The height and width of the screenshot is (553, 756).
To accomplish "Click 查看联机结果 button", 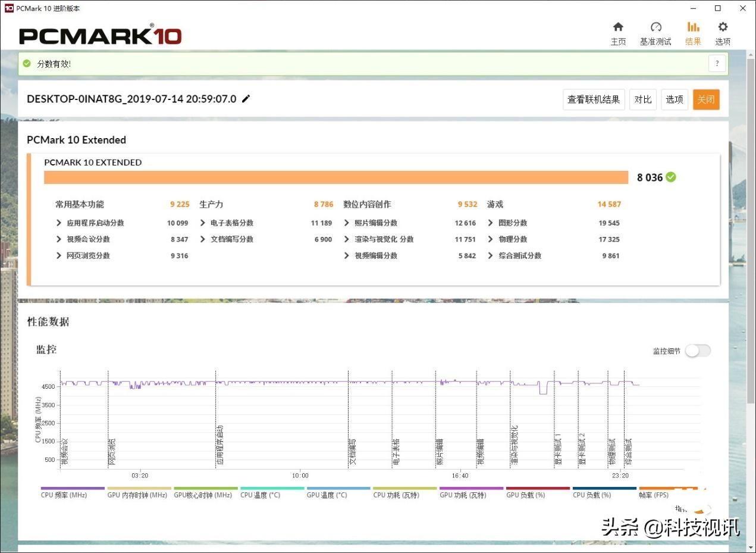I will (x=594, y=99).
